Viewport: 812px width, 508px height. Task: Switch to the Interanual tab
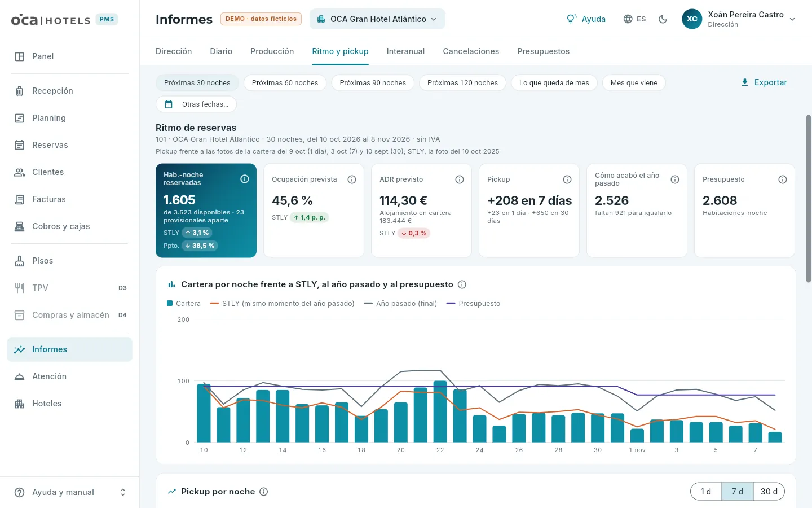coord(405,51)
